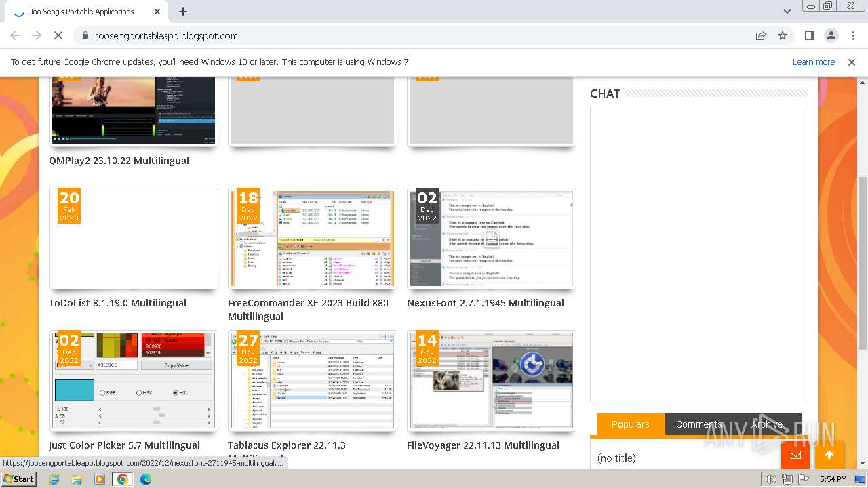Open the Action Center flag icon
The height and width of the screenshot is (488, 868).
pyautogui.click(x=804, y=479)
